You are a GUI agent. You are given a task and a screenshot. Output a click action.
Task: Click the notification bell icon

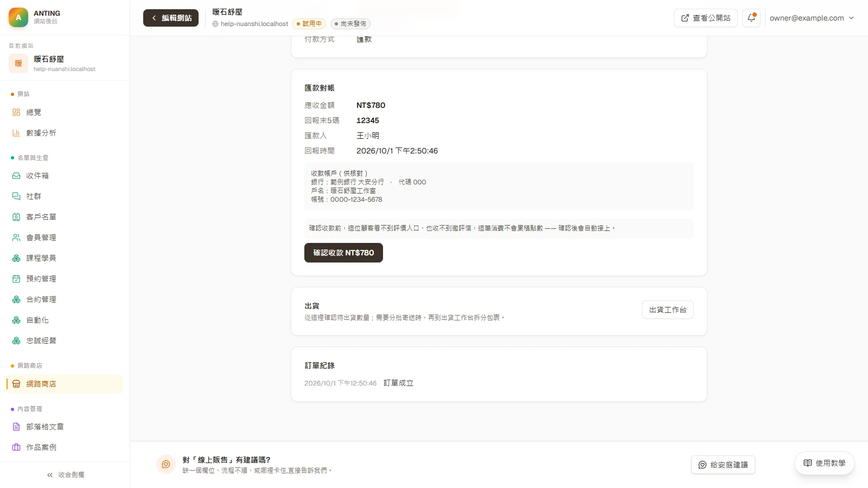click(751, 18)
